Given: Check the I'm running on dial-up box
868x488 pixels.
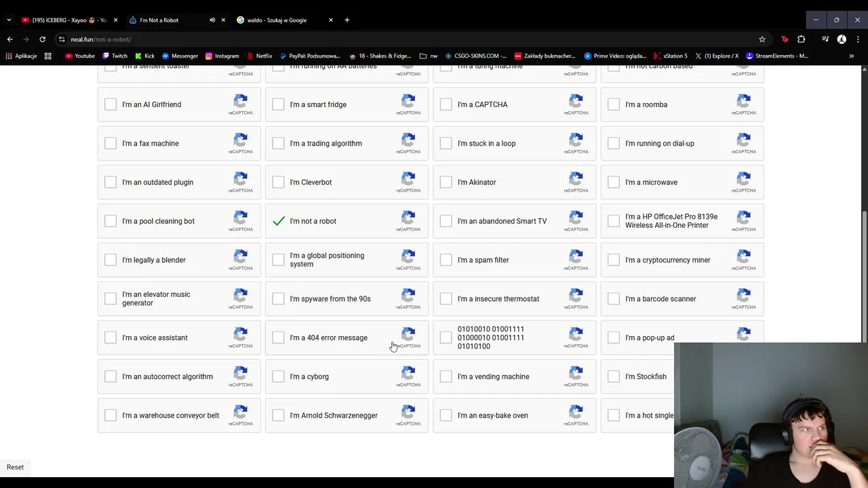Looking at the screenshot, I should coord(614,143).
